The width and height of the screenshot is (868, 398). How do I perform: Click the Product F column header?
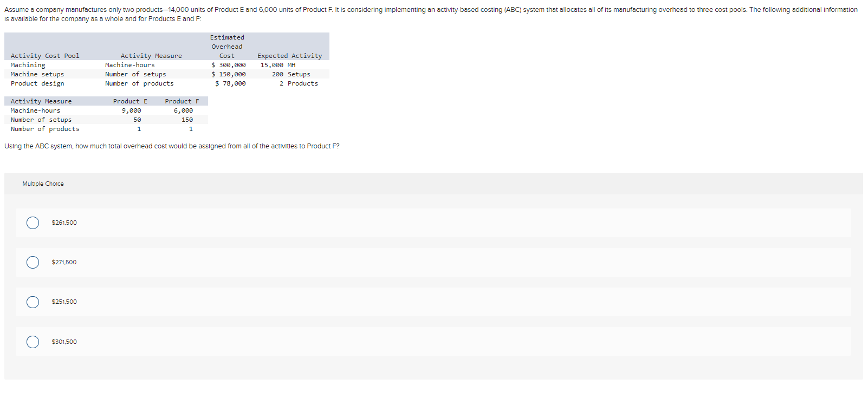pos(182,101)
